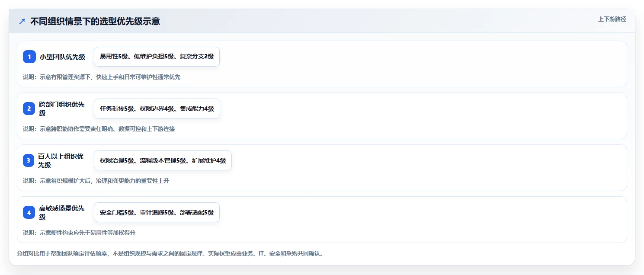This screenshot has height=275, width=644.
Task: Click the 安全门槛5级、审计追踪5级 chip
Action: 157,212
